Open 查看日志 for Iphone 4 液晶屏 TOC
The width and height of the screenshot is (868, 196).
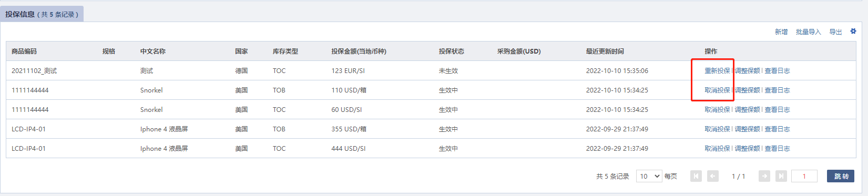[777, 148]
